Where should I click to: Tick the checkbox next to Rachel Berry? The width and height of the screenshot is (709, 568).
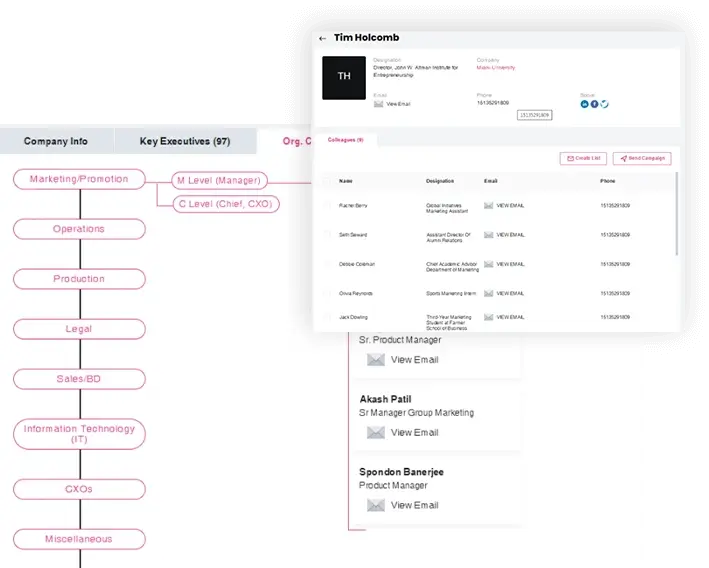click(326, 205)
